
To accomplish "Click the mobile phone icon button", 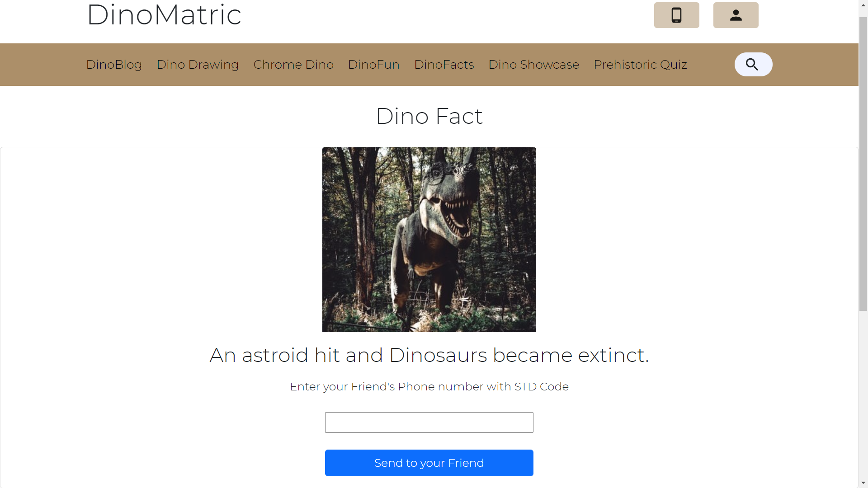I will (x=676, y=15).
